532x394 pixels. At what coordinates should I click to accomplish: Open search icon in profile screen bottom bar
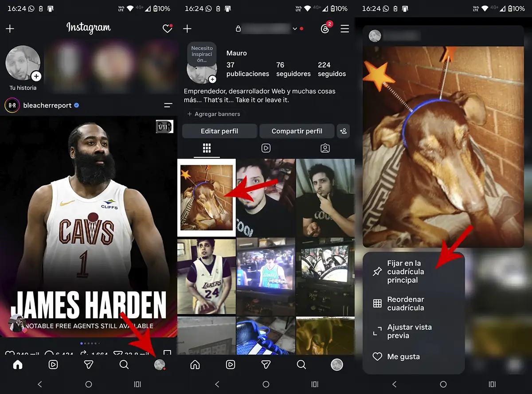click(x=301, y=365)
